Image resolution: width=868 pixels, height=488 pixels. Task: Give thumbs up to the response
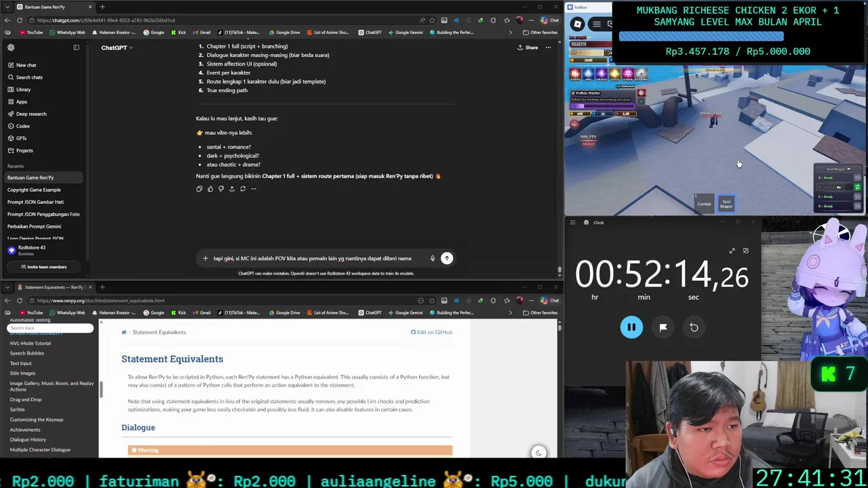(x=210, y=188)
